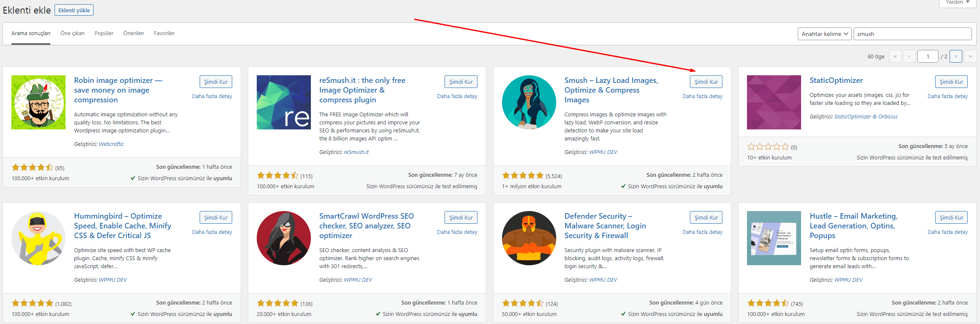The image size is (980, 324).
Task: Install Smush plugin with Şimdi Kur
Action: [706, 82]
